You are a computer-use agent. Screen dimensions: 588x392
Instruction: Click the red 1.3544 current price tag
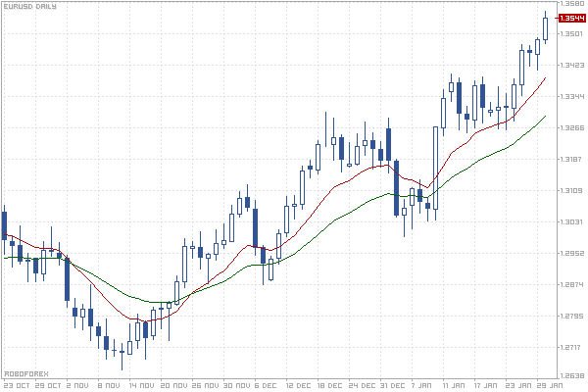572,18
